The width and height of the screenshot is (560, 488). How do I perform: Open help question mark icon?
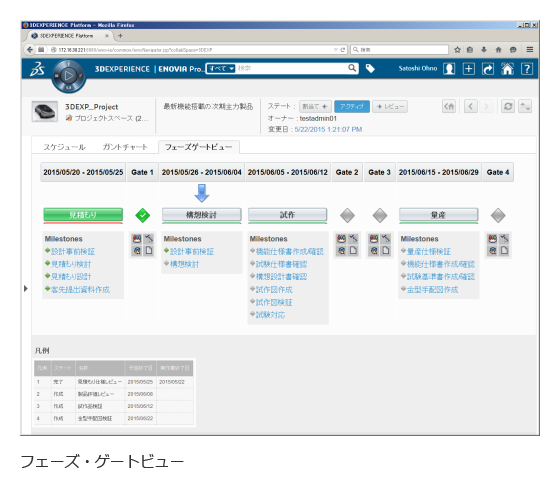point(527,68)
